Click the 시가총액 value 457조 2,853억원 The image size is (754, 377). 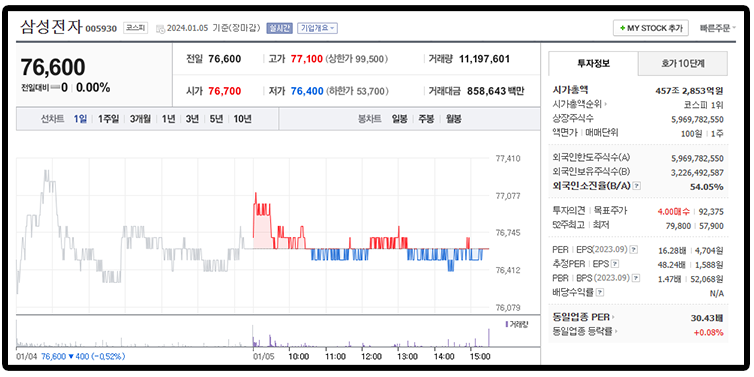tap(689, 90)
